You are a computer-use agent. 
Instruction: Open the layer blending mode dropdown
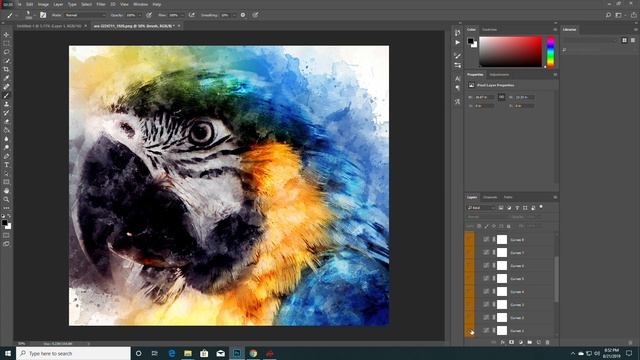point(488,217)
